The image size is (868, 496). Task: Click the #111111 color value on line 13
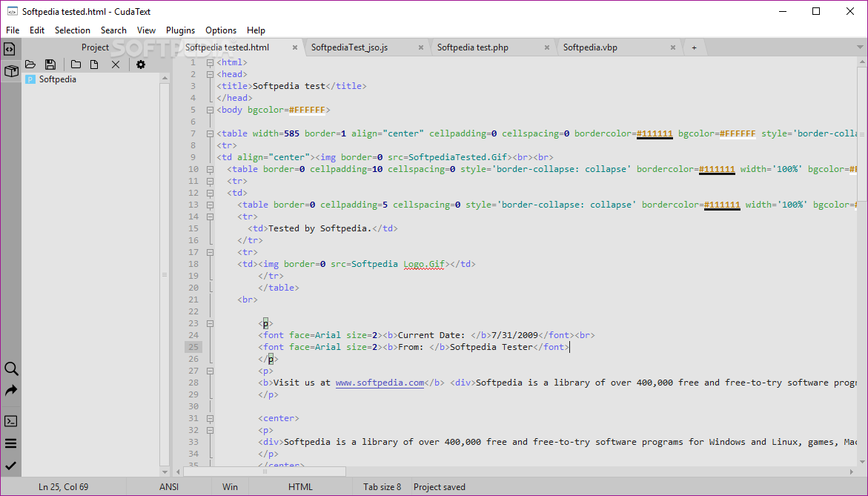722,205
